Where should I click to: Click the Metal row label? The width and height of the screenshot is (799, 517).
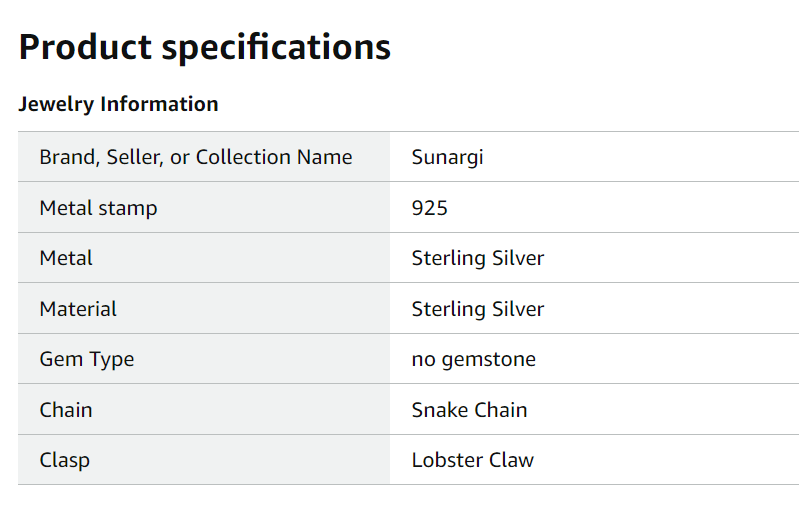pyautogui.click(x=66, y=258)
